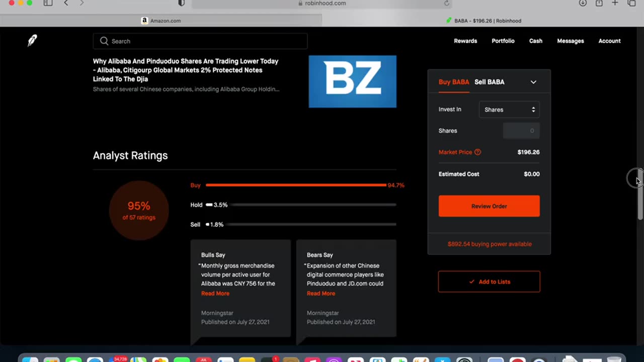
Task: Open Account in the top navigation
Action: [609, 41]
